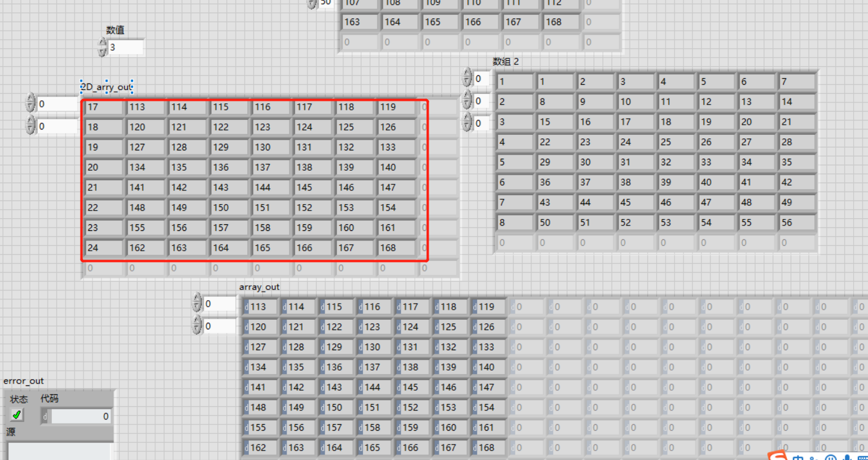The width and height of the screenshot is (868, 460).
Task: Select the error_out label
Action: 23,381
